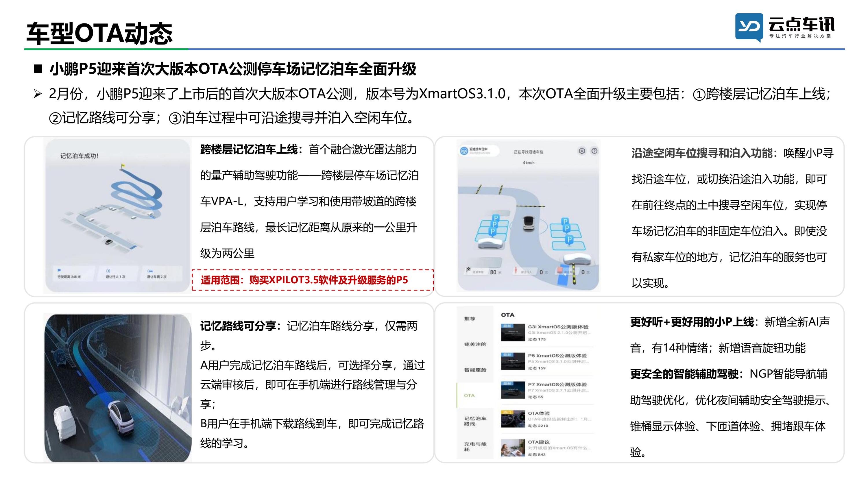Select the 智能座舱 sidebar tab
The height and width of the screenshot is (488, 868).
475,370
